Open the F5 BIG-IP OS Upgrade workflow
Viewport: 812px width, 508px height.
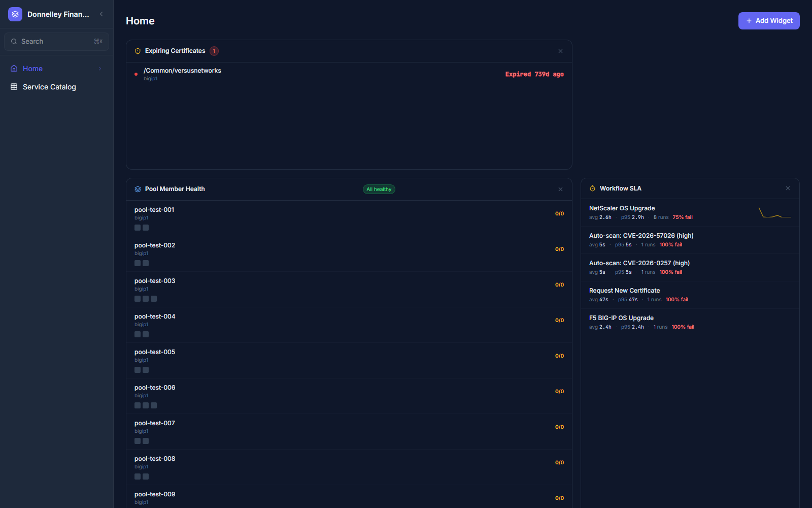(x=690, y=322)
